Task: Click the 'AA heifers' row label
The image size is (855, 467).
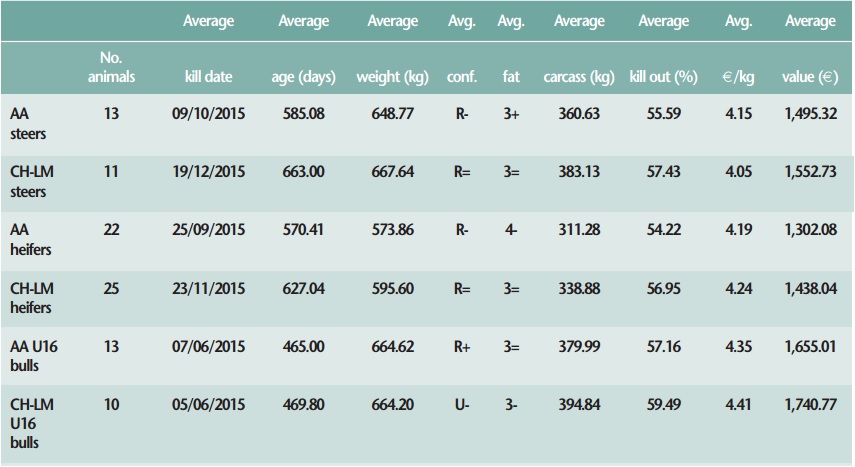Action: coord(30,239)
